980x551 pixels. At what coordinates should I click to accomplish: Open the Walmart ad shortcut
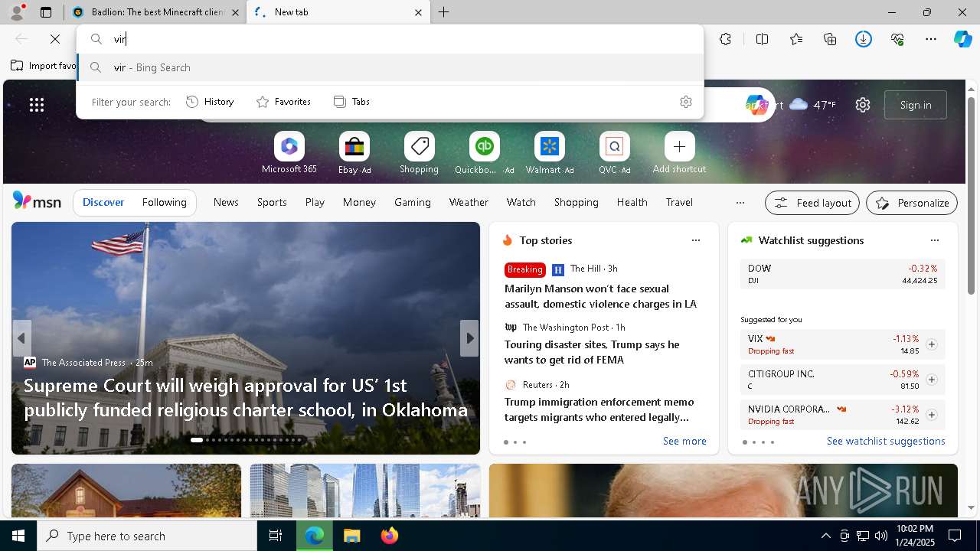[550, 153]
